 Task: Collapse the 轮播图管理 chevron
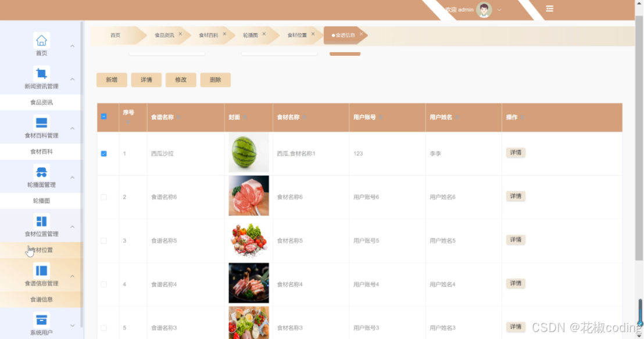[x=72, y=178]
